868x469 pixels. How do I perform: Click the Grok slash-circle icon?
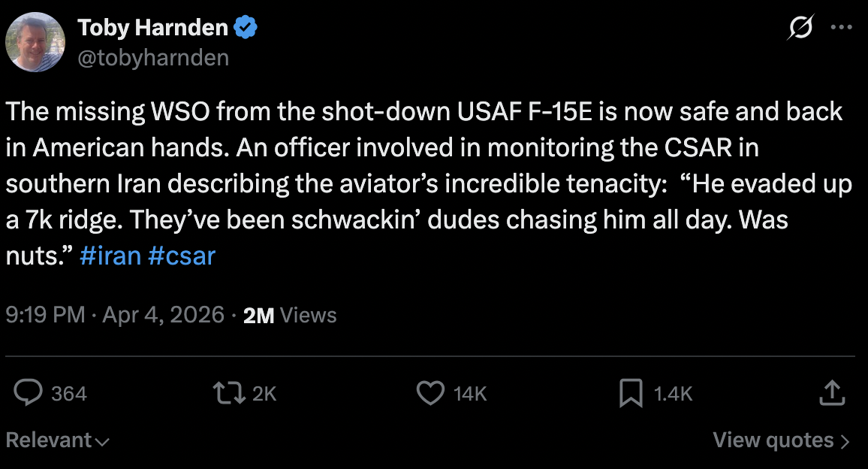[800, 27]
